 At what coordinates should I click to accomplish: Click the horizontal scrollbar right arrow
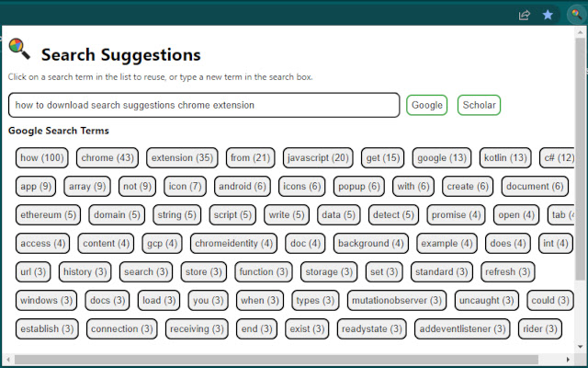pos(568,360)
